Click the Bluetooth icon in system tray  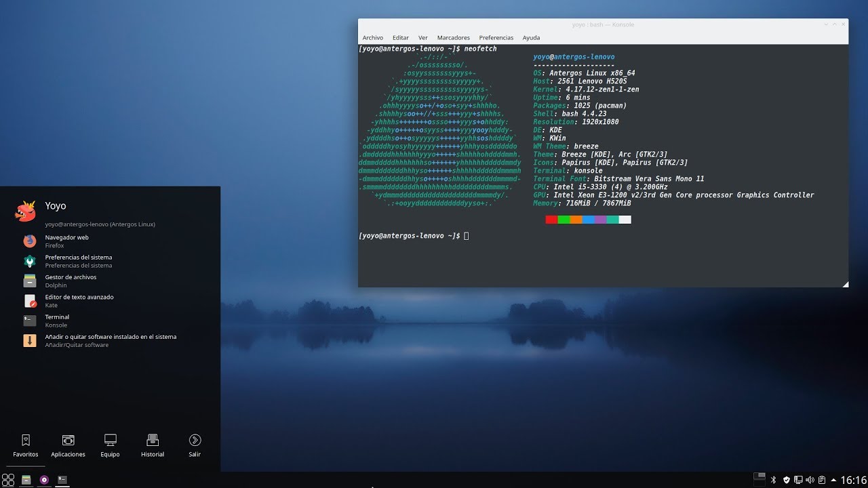pyautogui.click(x=773, y=480)
